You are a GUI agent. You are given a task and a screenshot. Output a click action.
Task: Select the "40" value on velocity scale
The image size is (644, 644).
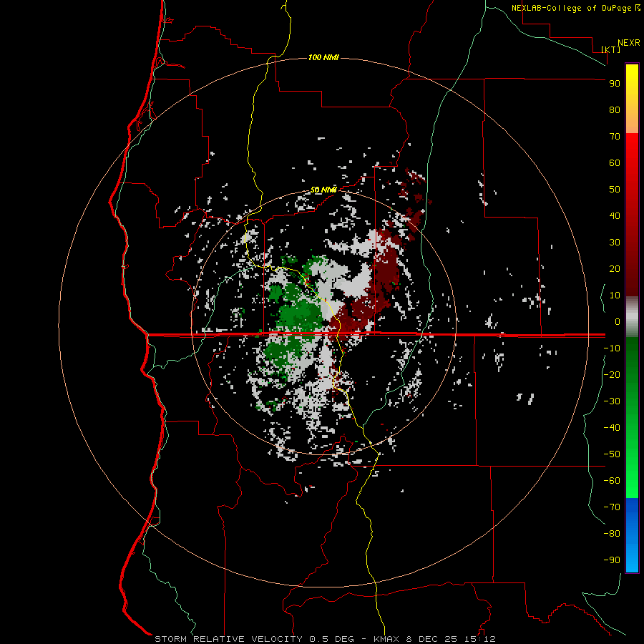point(615,215)
